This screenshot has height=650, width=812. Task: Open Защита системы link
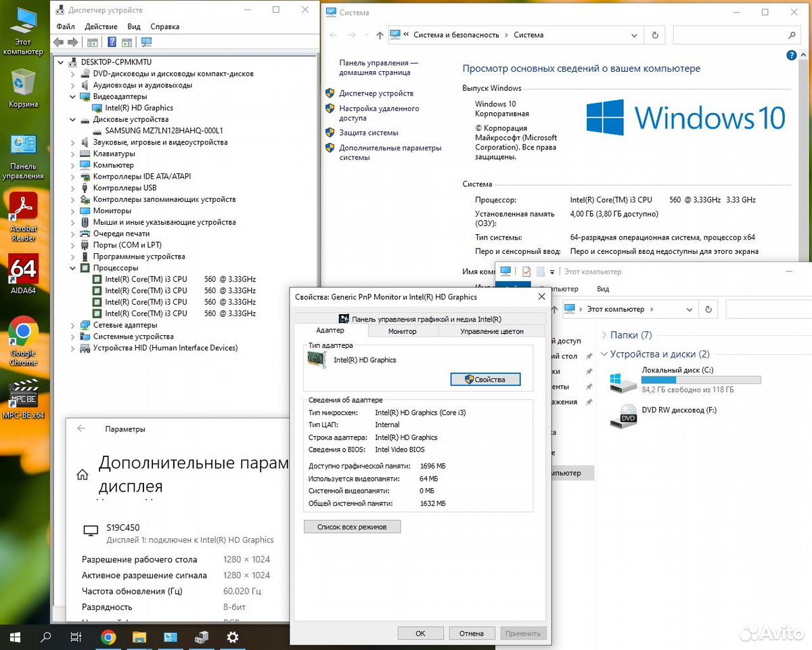point(369,133)
